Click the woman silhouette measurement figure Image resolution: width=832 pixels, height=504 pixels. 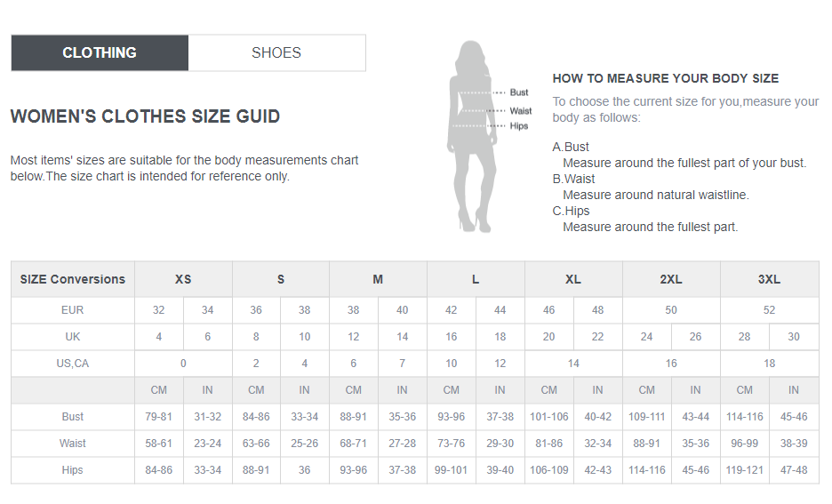click(x=472, y=137)
